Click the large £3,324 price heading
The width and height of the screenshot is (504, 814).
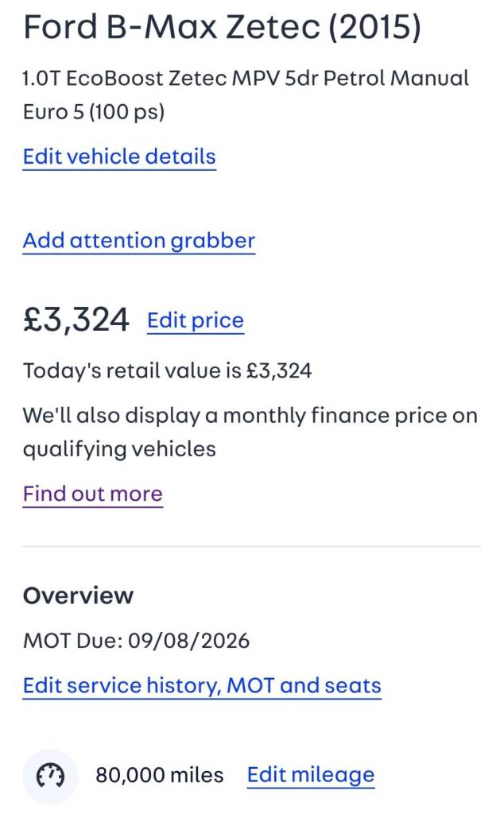click(76, 320)
